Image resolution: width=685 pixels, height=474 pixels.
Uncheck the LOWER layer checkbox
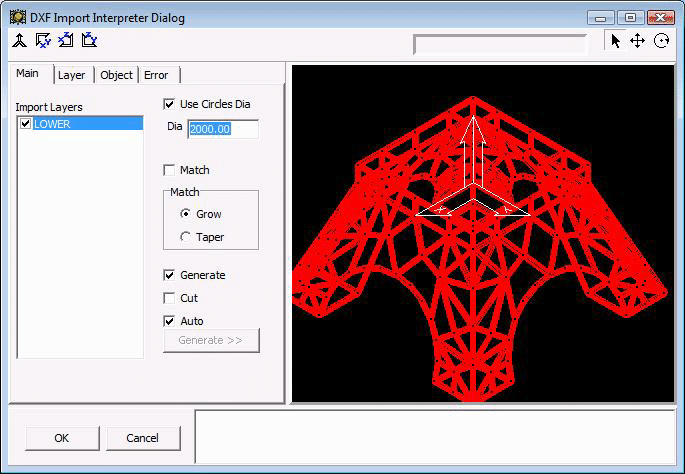(x=26, y=124)
